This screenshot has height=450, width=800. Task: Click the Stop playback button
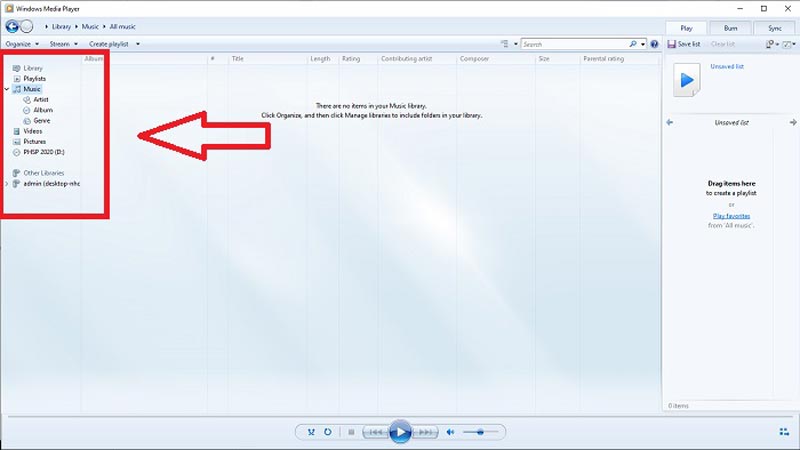(351, 432)
